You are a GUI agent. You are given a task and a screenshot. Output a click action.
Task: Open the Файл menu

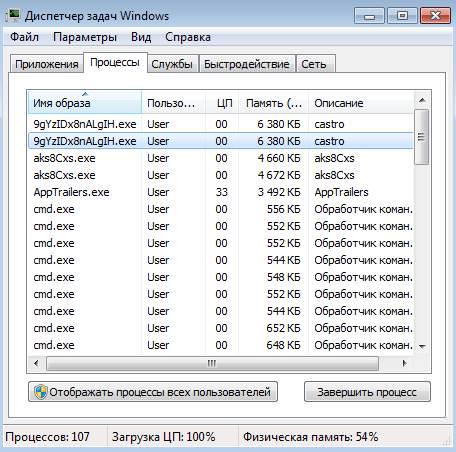[24, 37]
